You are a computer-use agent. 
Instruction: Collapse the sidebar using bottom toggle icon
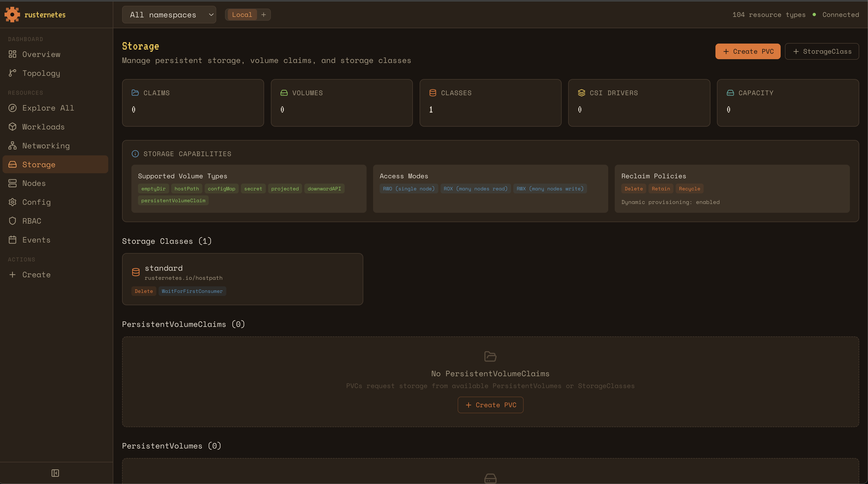55,473
